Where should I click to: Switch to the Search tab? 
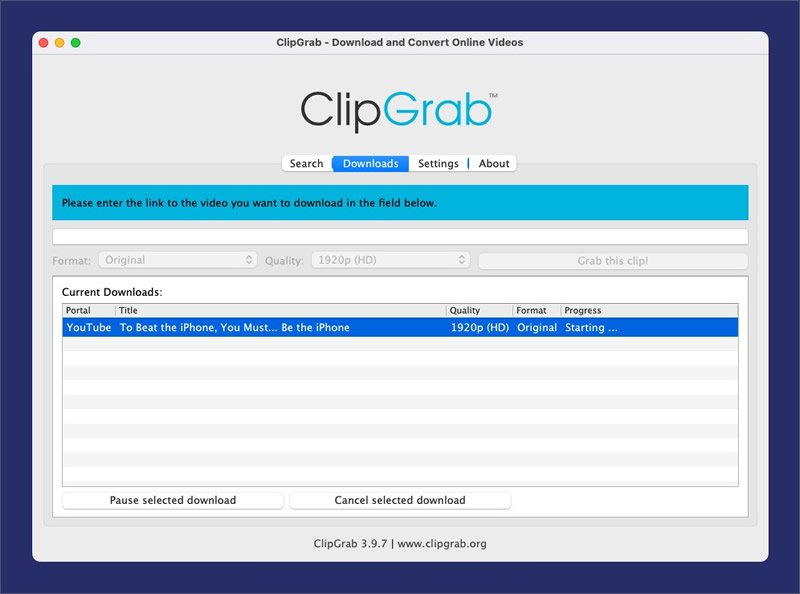click(x=307, y=163)
